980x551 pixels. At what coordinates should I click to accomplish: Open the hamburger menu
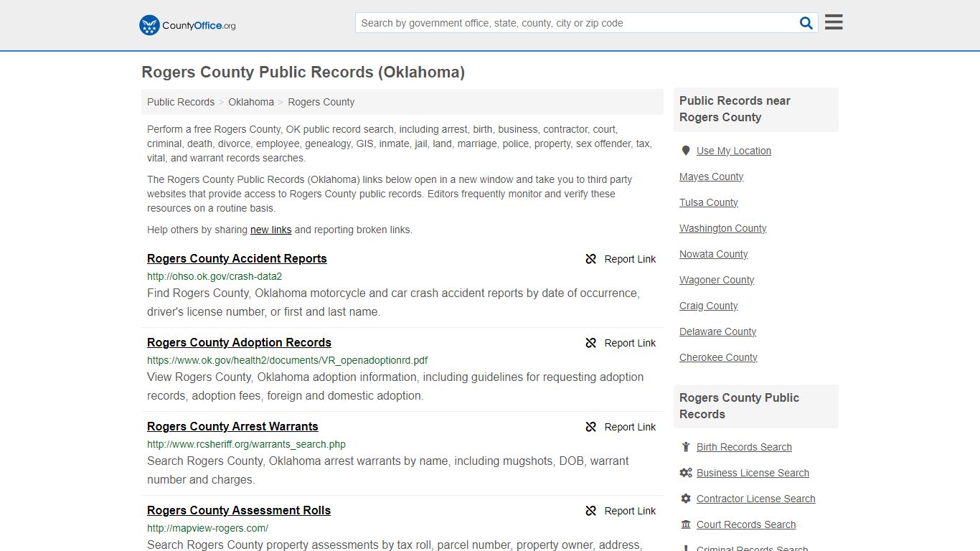pyautogui.click(x=834, y=22)
